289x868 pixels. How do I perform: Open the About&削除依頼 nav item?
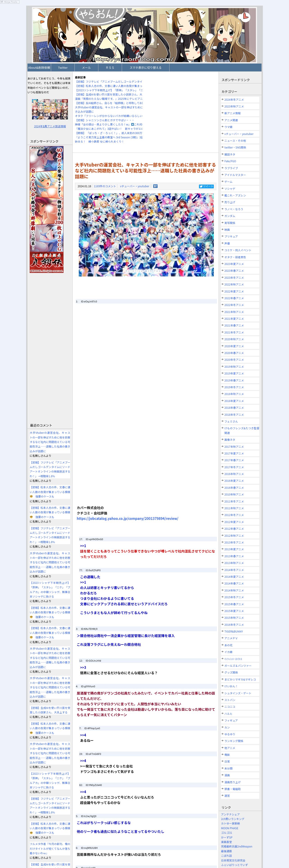[x=39, y=68]
